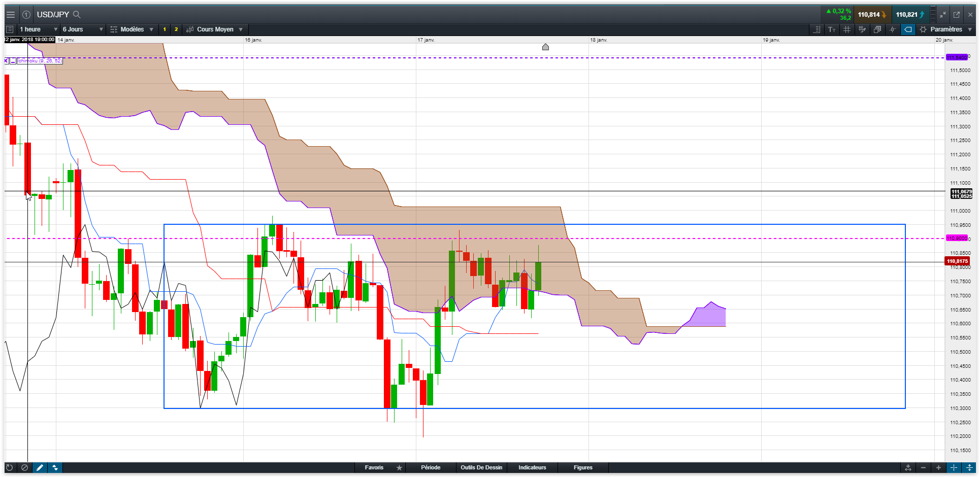Zoom out the chart with the minus button
Screen dimensions: 980x477
point(923,467)
